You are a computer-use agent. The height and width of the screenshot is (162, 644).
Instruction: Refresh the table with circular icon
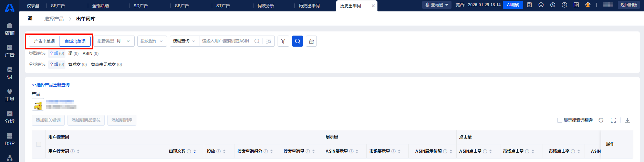[601, 120]
